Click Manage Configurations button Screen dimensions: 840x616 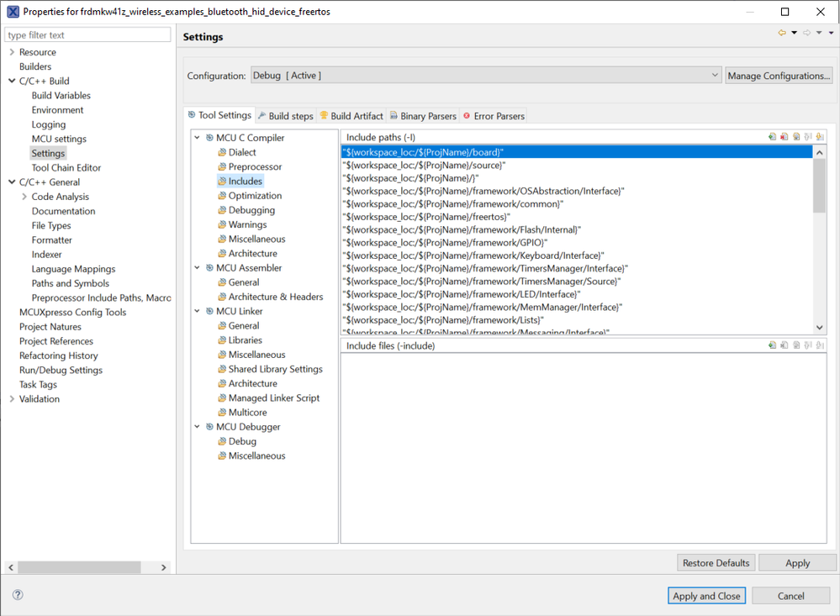tap(779, 76)
